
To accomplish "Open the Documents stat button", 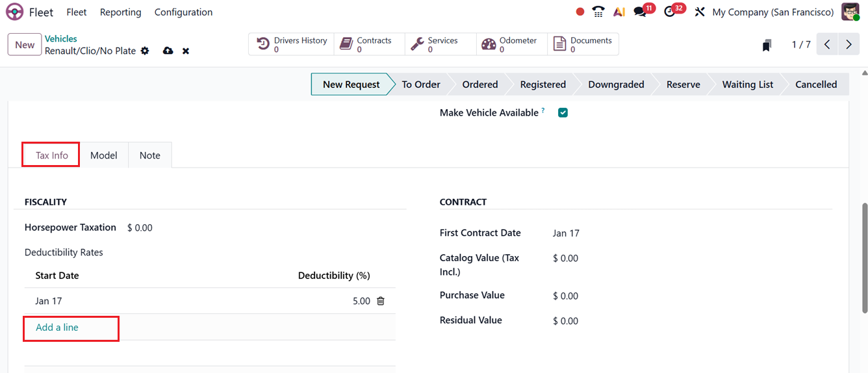I will pyautogui.click(x=582, y=44).
